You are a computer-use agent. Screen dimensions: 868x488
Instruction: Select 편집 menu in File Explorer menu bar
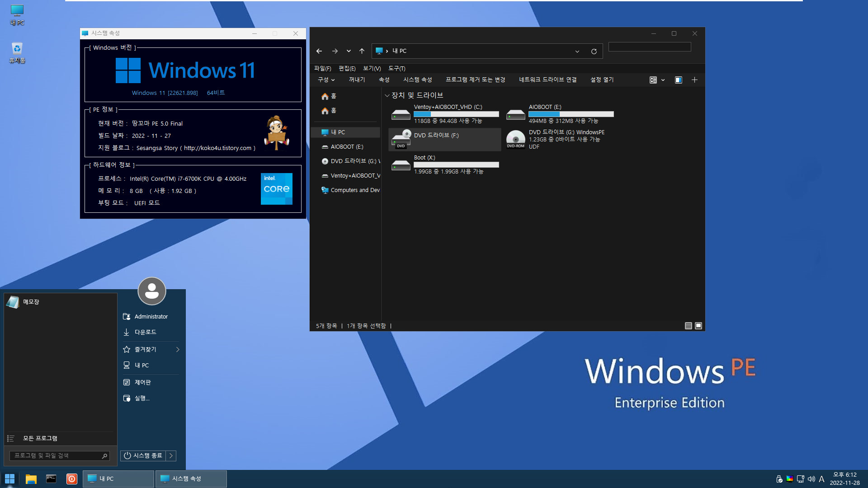346,68
